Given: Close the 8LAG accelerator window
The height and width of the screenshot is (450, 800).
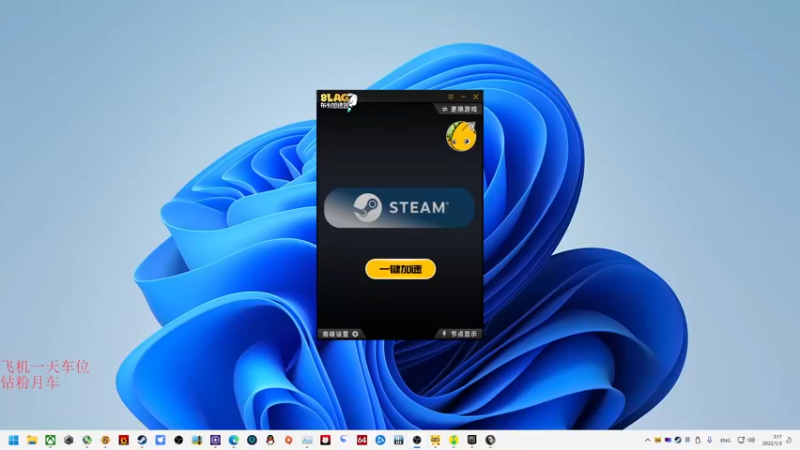Looking at the screenshot, I should [x=476, y=96].
